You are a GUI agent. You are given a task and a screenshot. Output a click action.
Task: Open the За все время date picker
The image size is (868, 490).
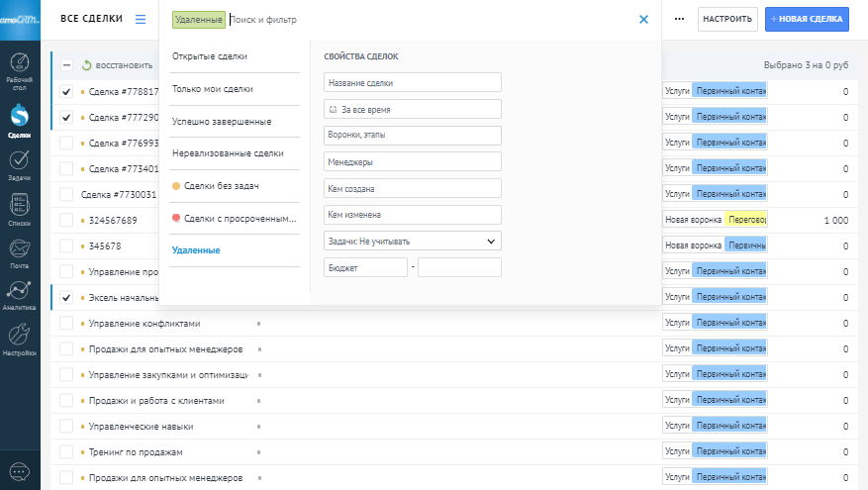pyautogui.click(x=412, y=109)
